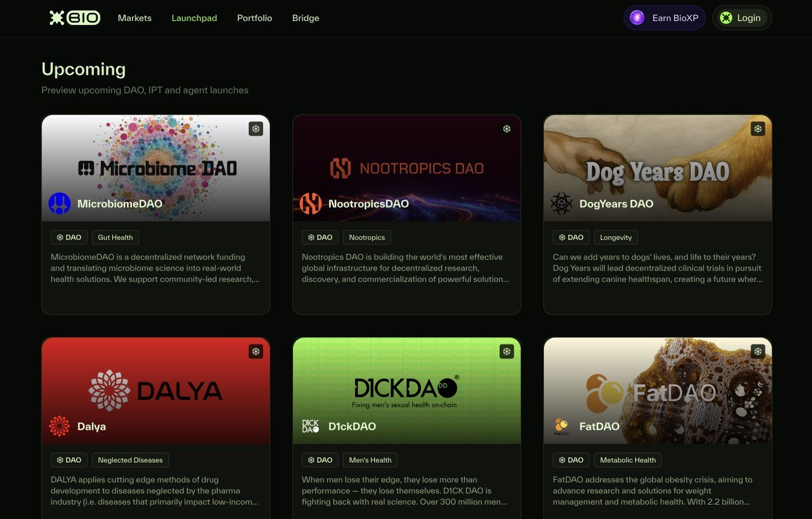Click the FatDAO small avatar icon
The height and width of the screenshot is (519, 812).
pyautogui.click(x=562, y=426)
